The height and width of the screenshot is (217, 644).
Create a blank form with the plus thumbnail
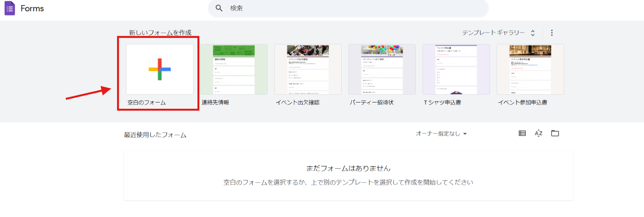click(160, 70)
